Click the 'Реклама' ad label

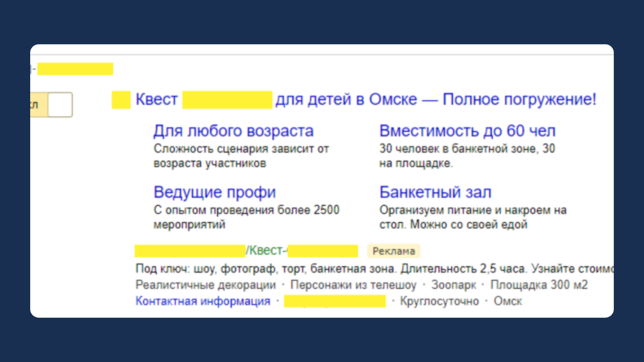click(x=393, y=251)
